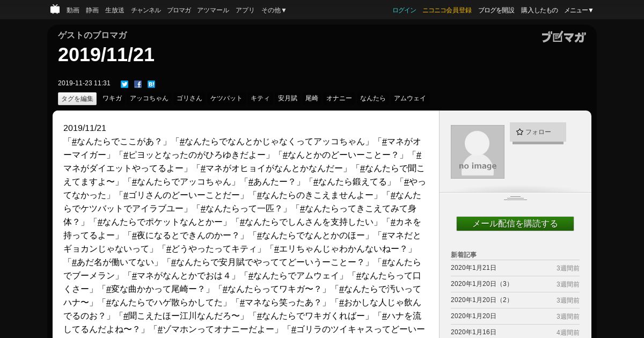
Task: Open 生放送 in top navigation
Action: (115, 10)
